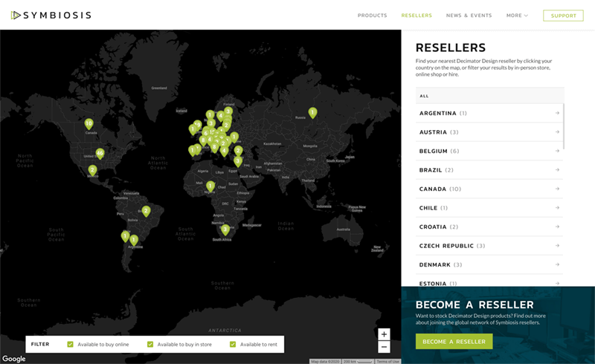Open Czech Republic resellers list
The width and height of the screenshot is (595, 364).
[489, 246]
